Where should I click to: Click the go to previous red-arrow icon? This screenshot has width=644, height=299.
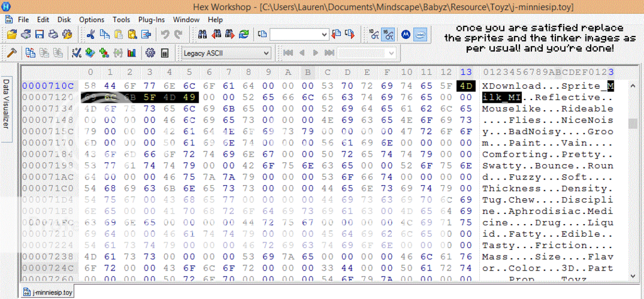point(336,35)
